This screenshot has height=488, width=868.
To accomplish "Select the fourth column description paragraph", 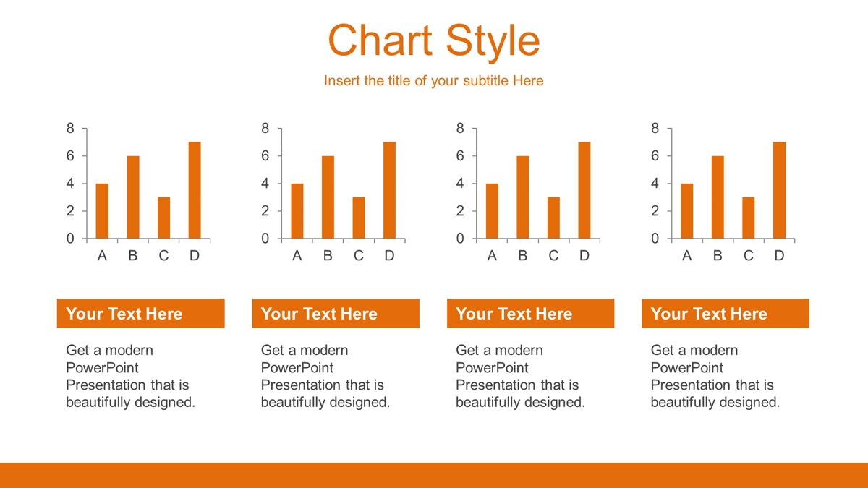I will pos(715,377).
